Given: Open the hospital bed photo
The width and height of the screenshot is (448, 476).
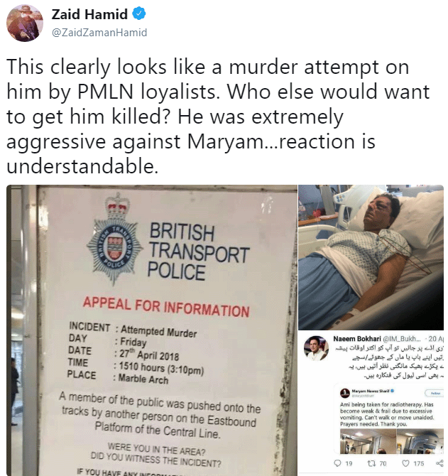Looking at the screenshot, I should tap(371, 256).
